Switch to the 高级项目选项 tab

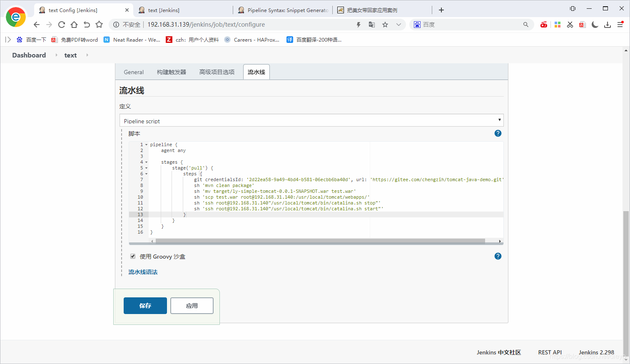(x=217, y=72)
